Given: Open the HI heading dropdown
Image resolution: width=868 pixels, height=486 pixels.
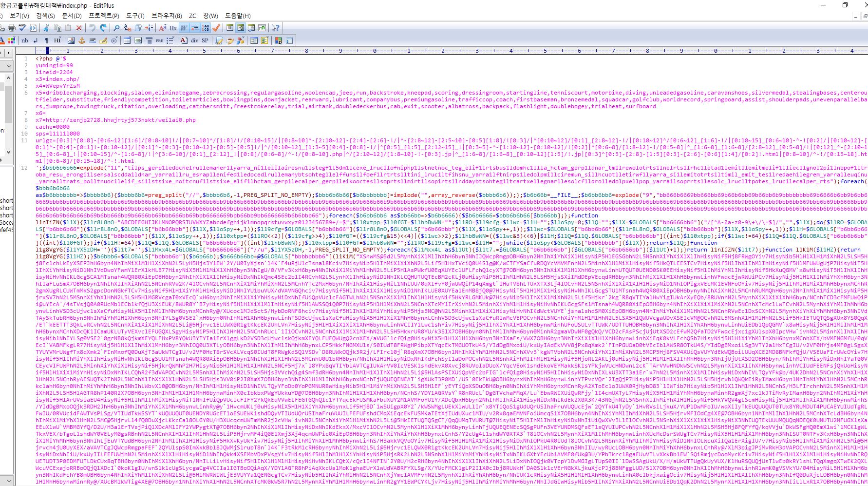Looking at the screenshot, I should coord(57,40).
